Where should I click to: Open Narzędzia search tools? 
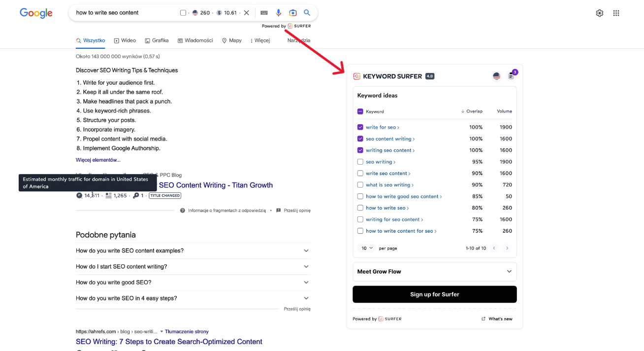299,40
